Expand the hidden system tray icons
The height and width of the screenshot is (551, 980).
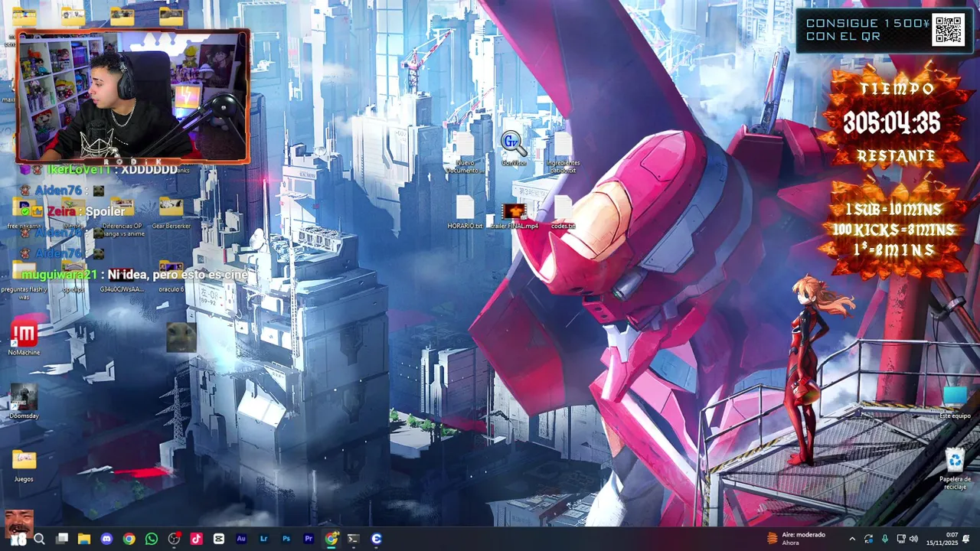tap(852, 539)
